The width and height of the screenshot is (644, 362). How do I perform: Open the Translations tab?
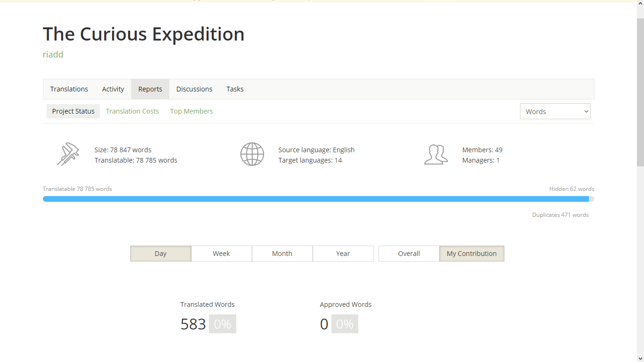tap(69, 89)
